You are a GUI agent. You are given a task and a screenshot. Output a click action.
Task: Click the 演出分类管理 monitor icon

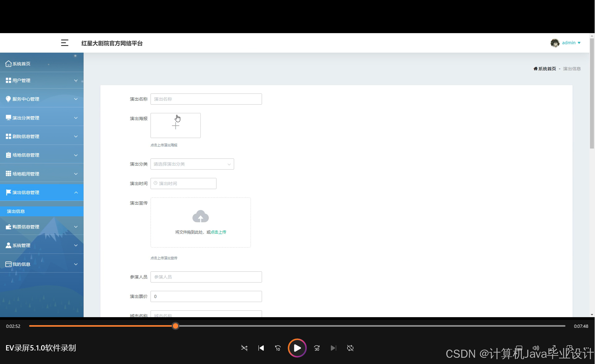click(8, 117)
